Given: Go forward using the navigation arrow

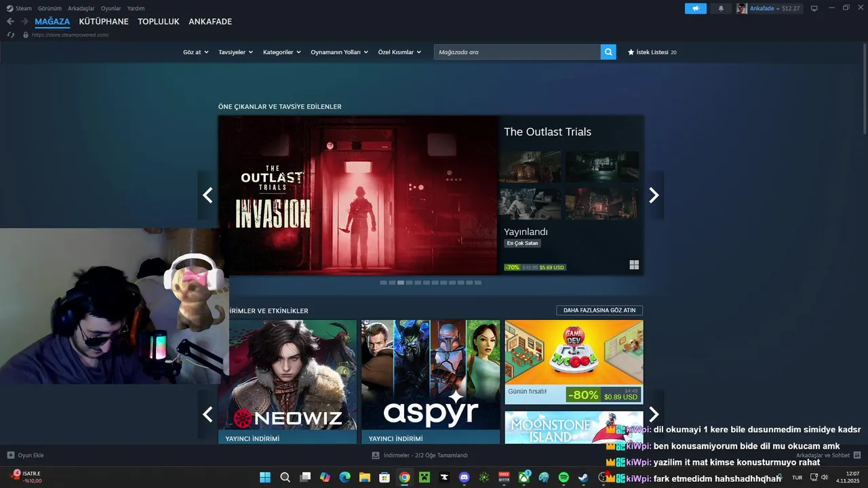Looking at the screenshot, I should (x=24, y=22).
